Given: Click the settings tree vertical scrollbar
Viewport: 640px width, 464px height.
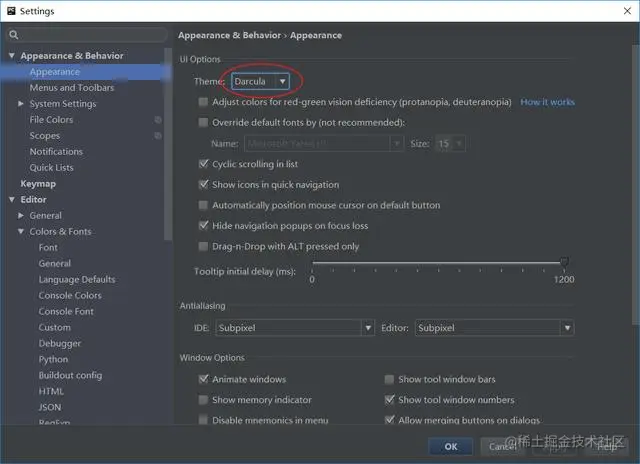Looking at the screenshot, I should 168,144.
